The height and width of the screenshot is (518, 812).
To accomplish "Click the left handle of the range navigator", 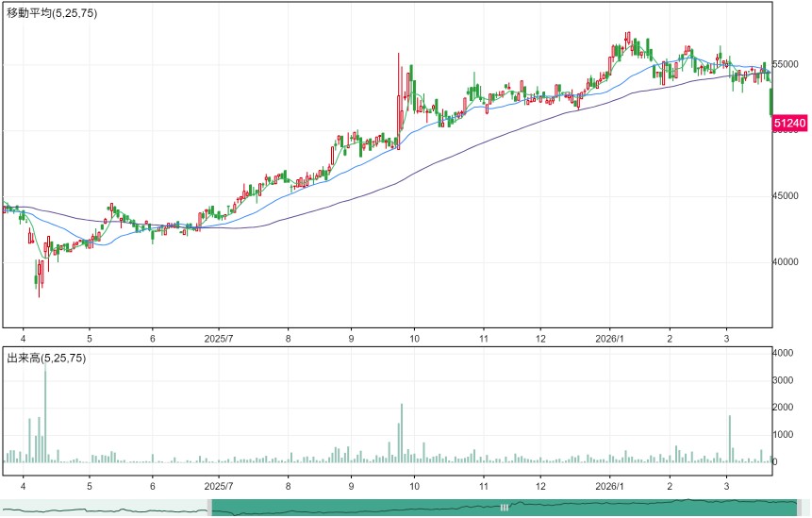I will pos(209,508).
